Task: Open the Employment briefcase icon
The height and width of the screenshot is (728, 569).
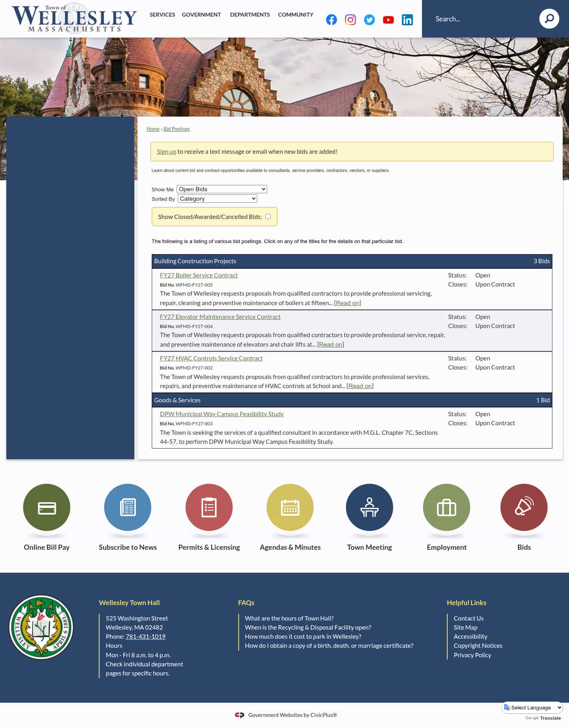Action: (447, 507)
